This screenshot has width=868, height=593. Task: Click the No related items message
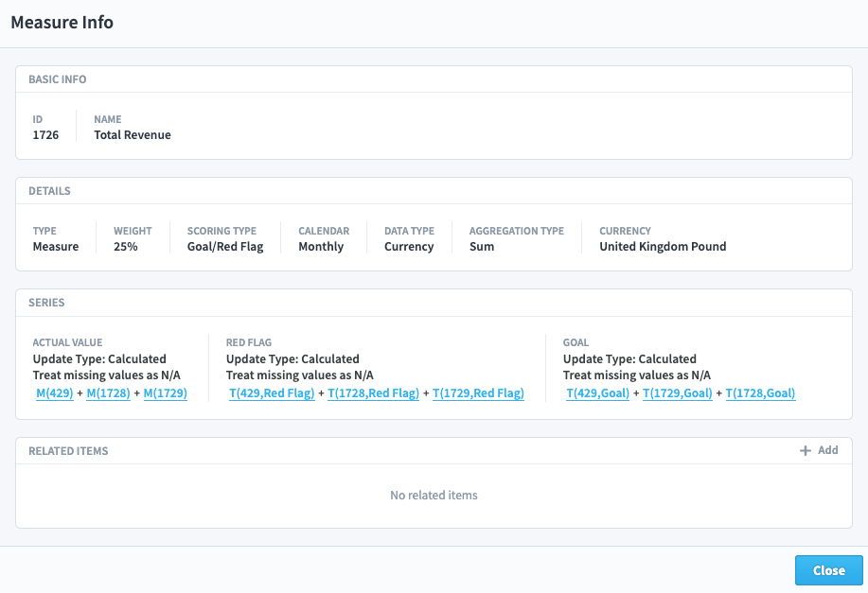point(434,496)
